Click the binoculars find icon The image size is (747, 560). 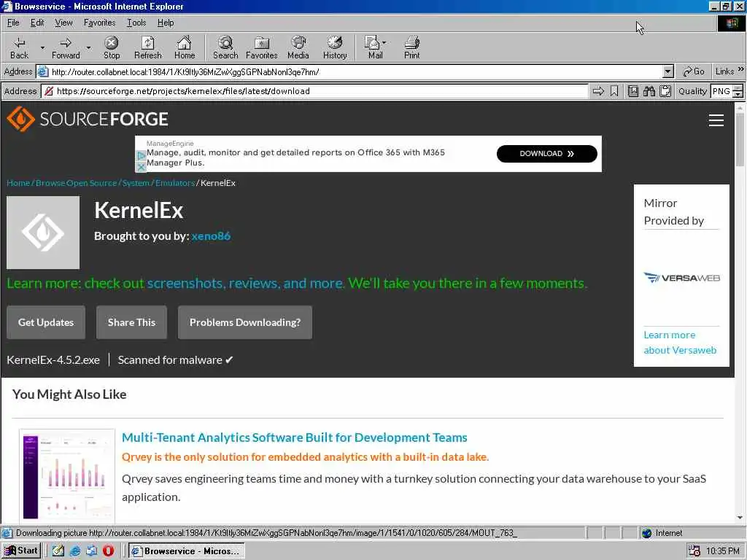[x=649, y=91]
